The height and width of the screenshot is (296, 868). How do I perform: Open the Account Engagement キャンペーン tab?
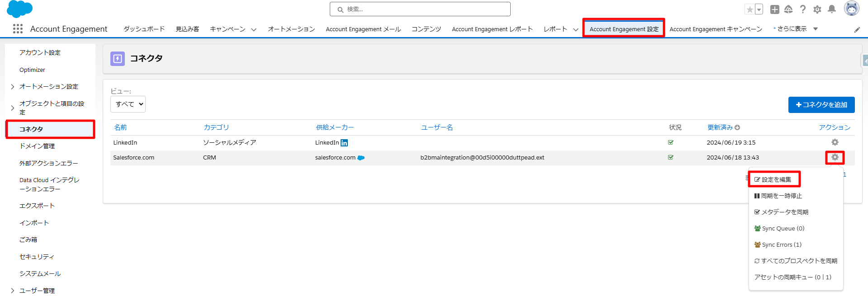pos(716,29)
